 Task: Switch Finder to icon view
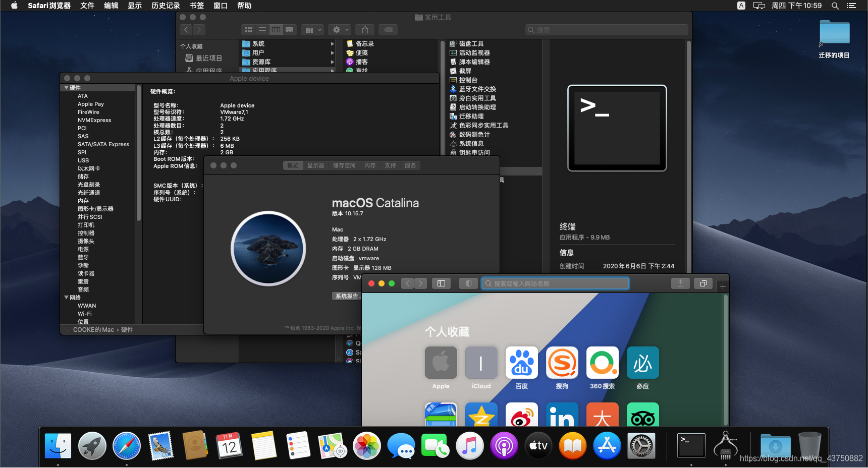[x=249, y=30]
